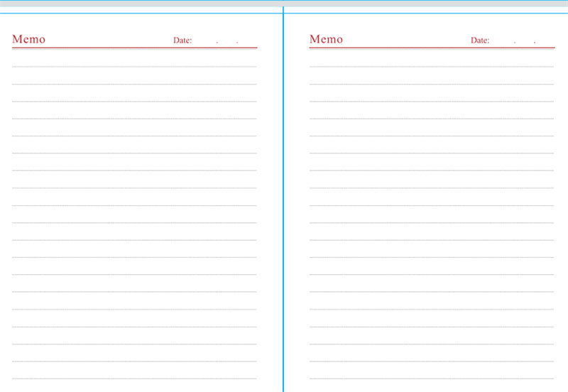Click the last ruled line on the right page
The height and width of the screenshot is (392, 568).
(x=432, y=379)
